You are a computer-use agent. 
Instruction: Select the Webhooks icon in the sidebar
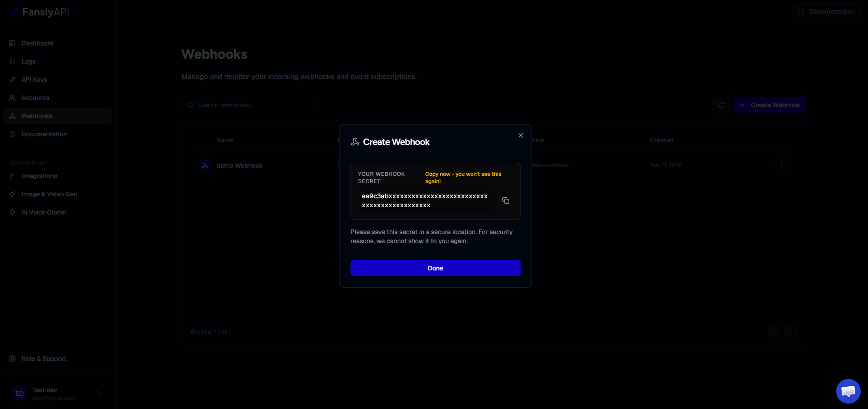pyautogui.click(x=12, y=115)
